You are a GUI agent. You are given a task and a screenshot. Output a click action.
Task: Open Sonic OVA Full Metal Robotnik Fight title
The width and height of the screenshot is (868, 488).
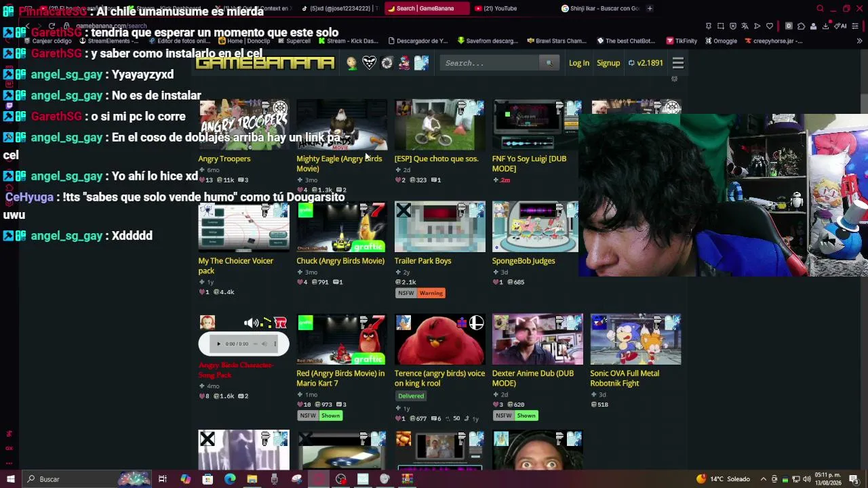[x=625, y=378]
